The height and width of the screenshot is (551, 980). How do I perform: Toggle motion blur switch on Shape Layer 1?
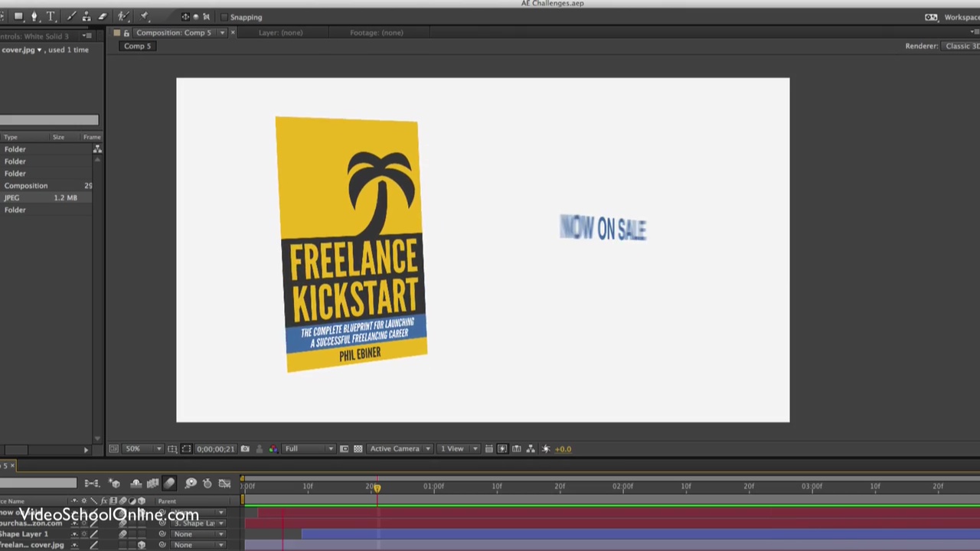(x=122, y=534)
